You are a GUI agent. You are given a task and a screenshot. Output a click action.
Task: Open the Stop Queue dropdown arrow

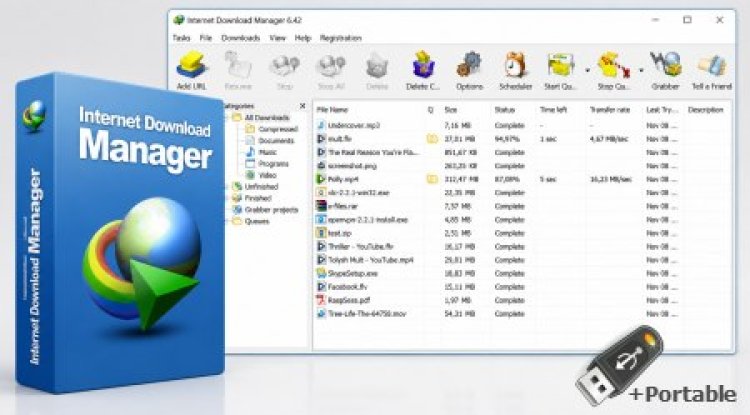pos(641,70)
